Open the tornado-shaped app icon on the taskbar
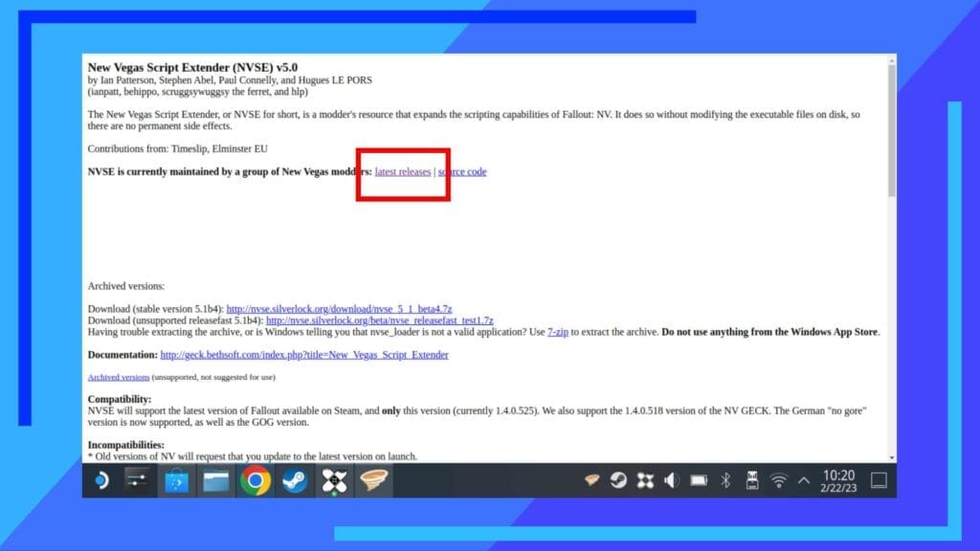Screen dimensions: 980x551 (374, 480)
